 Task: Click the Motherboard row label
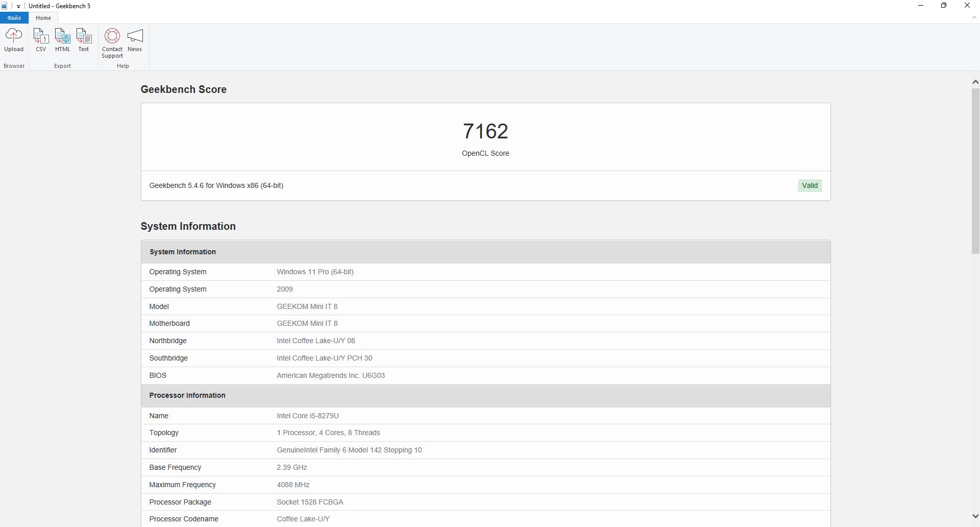pyautogui.click(x=169, y=323)
